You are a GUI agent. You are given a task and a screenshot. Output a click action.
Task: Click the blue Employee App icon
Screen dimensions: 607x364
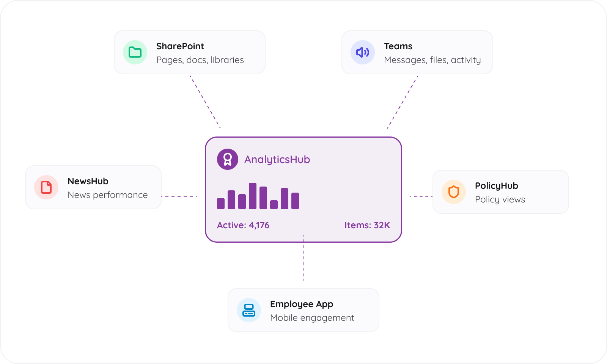(249, 310)
